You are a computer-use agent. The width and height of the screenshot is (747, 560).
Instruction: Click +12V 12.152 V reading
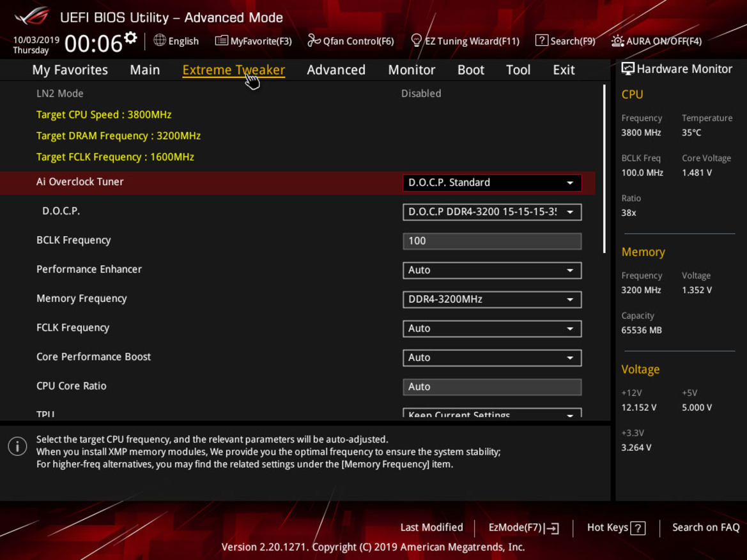tap(639, 407)
